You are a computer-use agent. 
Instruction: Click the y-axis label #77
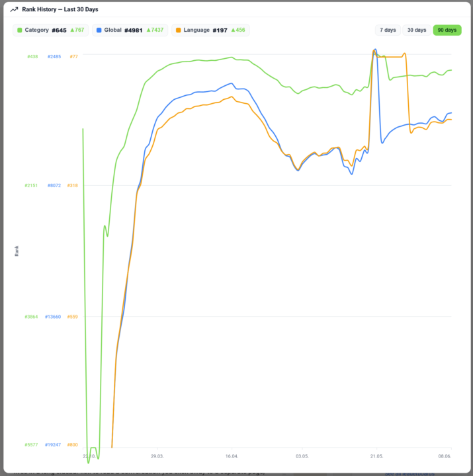click(74, 56)
